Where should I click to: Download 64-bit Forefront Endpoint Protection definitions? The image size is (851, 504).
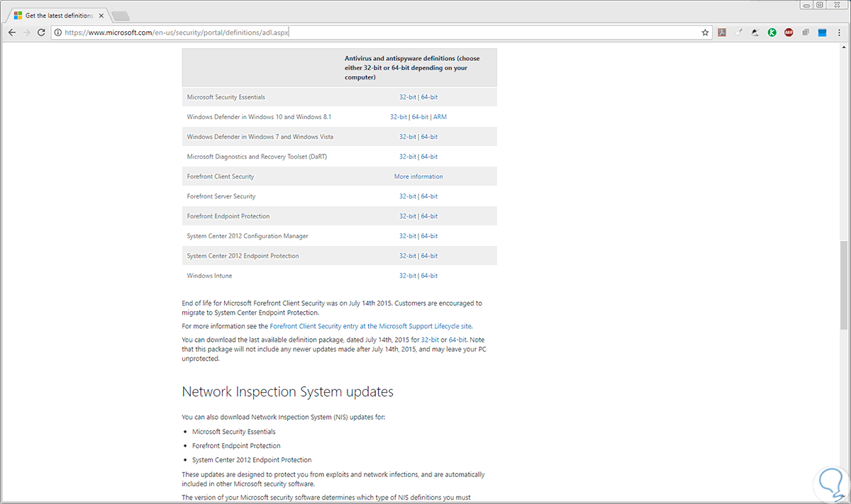click(429, 216)
